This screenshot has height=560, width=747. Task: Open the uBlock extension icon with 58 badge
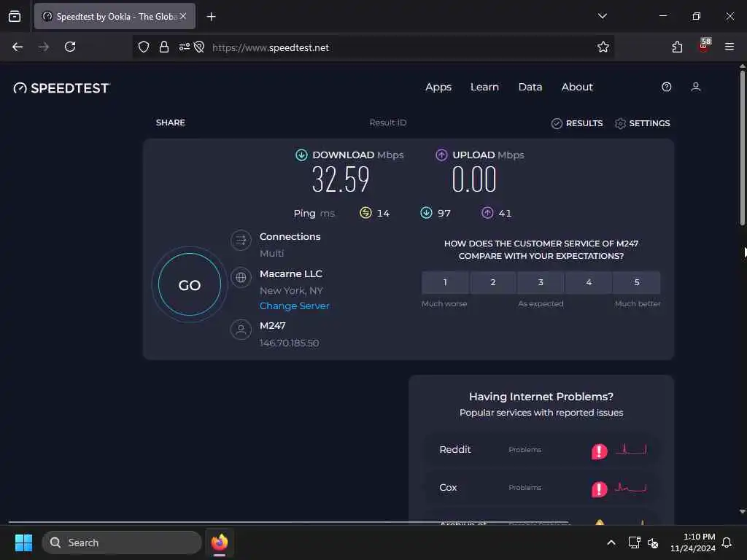[704, 46]
